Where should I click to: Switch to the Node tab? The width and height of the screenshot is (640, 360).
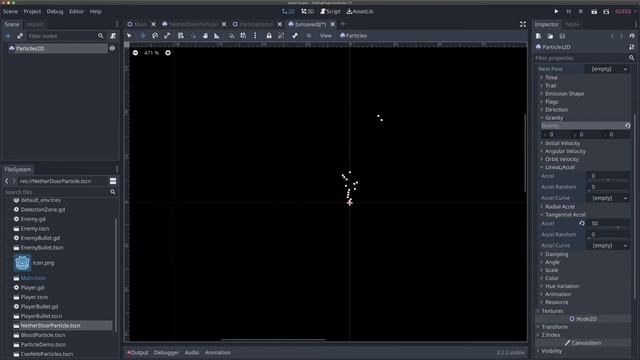tap(572, 24)
